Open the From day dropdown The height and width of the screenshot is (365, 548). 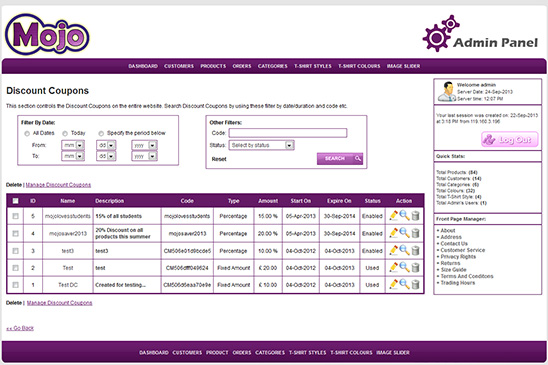click(106, 145)
